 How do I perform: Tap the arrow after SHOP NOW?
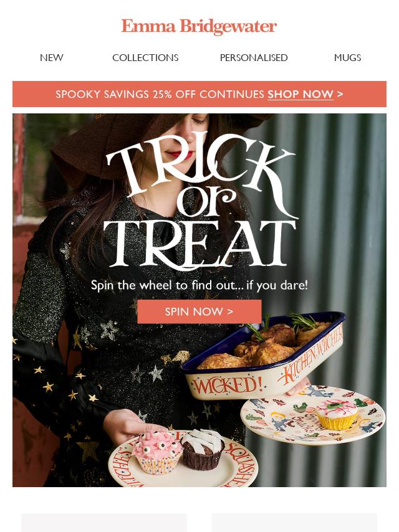[340, 94]
